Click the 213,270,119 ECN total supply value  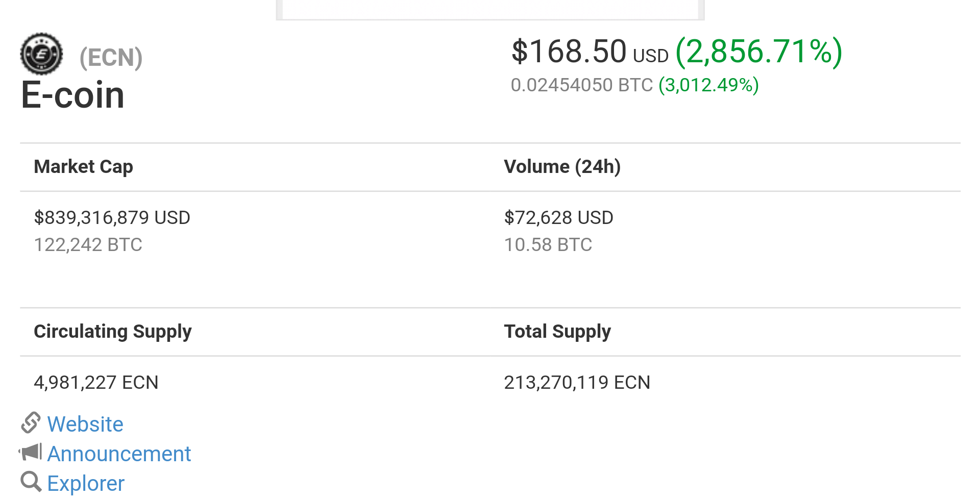(x=577, y=383)
